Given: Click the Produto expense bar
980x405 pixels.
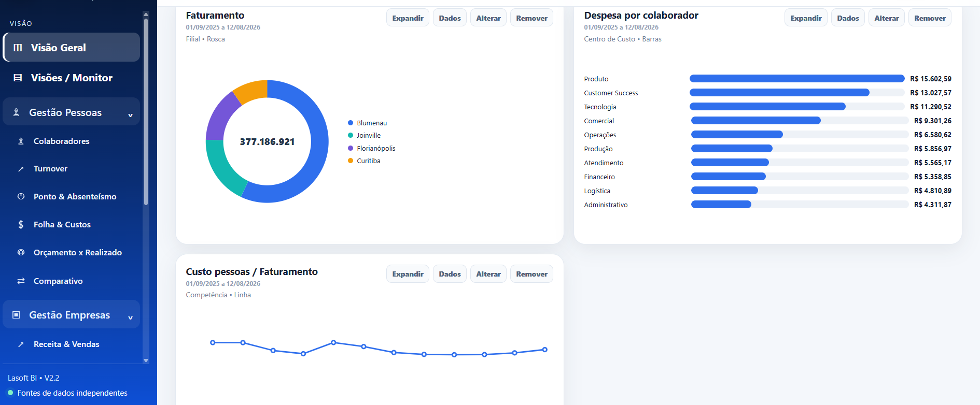Looking at the screenshot, I should [797, 79].
